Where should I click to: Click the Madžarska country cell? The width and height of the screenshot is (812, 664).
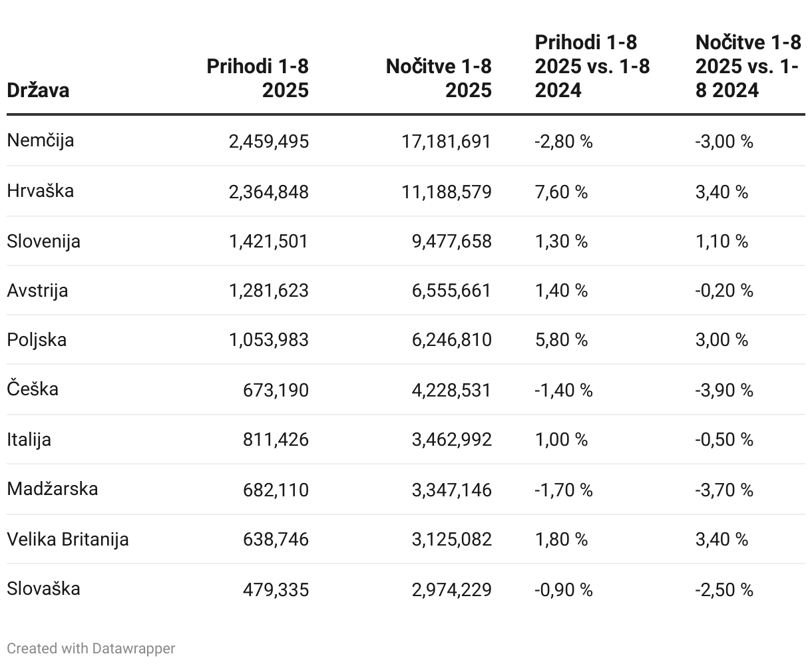[x=53, y=489]
